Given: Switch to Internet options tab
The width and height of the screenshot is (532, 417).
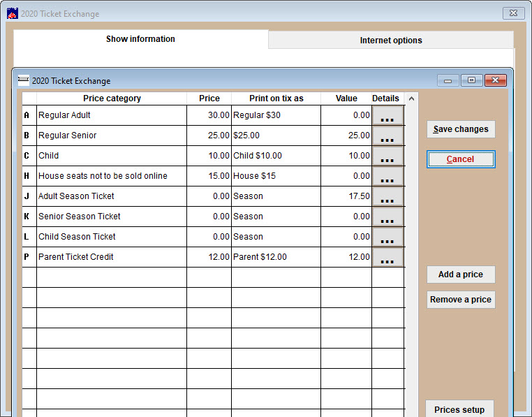Looking at the screenshot, I should click(391, 40).
